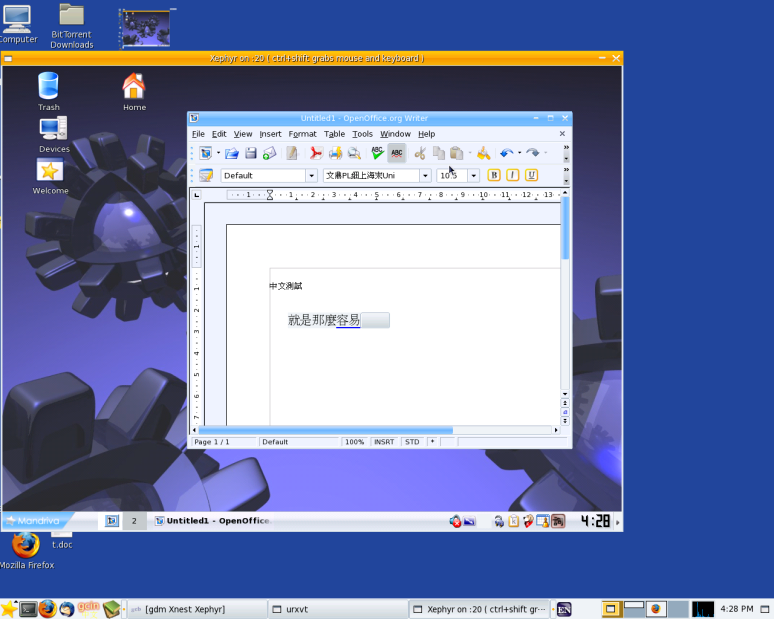Image resolution: width=774 pixels, height=619 pixels.
Task: Open the Format menu
Action: (x=302, y=134)
